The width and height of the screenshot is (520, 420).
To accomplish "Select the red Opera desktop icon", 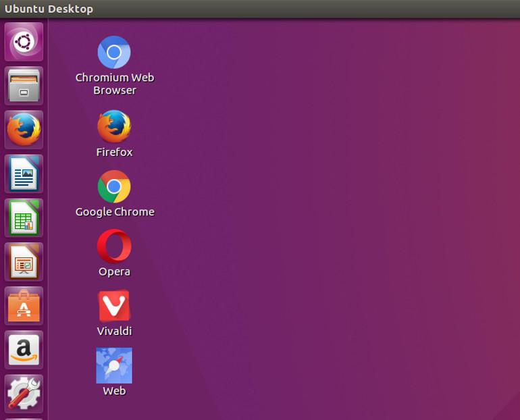I will (x=114, y=246).
